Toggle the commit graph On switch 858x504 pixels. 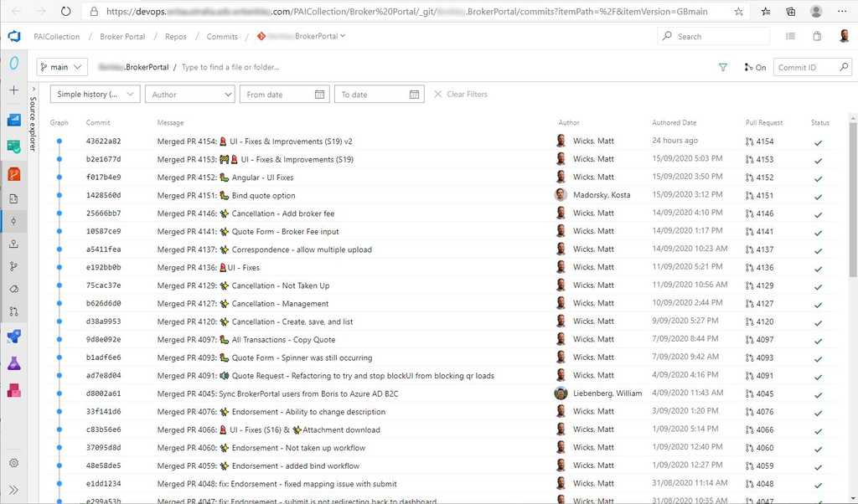[x=757, y=67]
